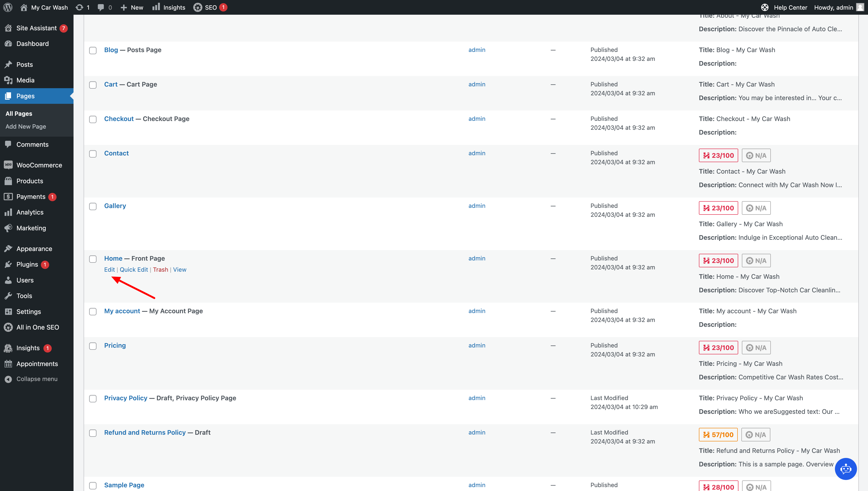
Task: Open WooCommerce from the sidebar
Action: click(x=39, y=165)
